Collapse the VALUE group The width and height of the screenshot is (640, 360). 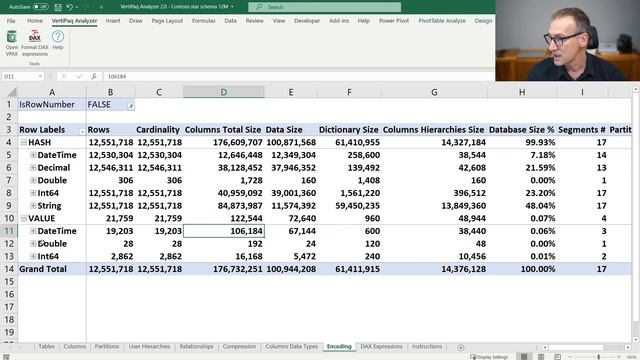pyautogui.click(x=24, y=218)
